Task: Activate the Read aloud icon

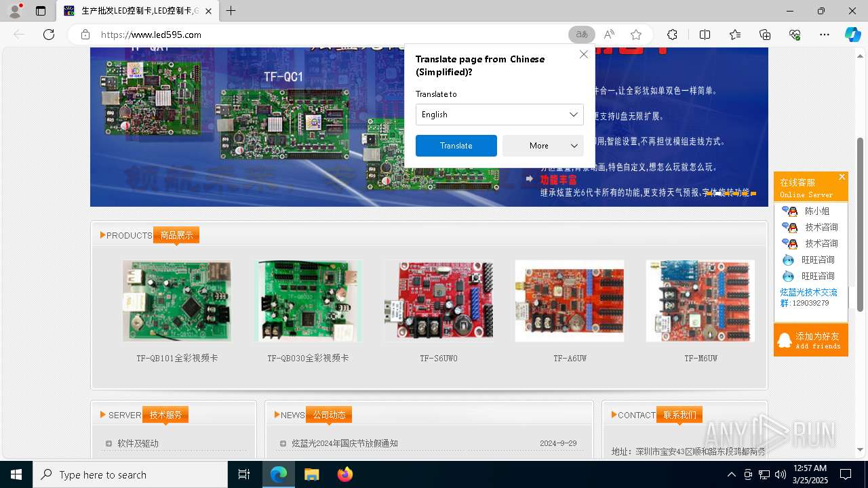Action: 609,35
